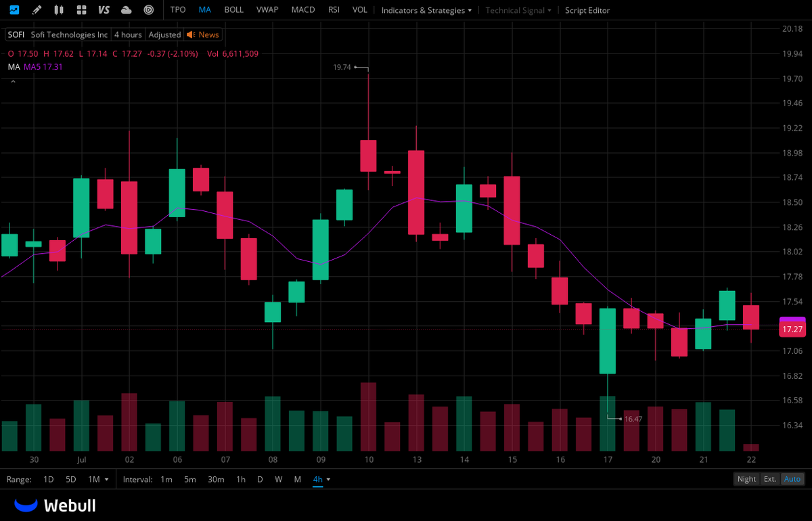Select the W weekly interval

click(278, 479)
